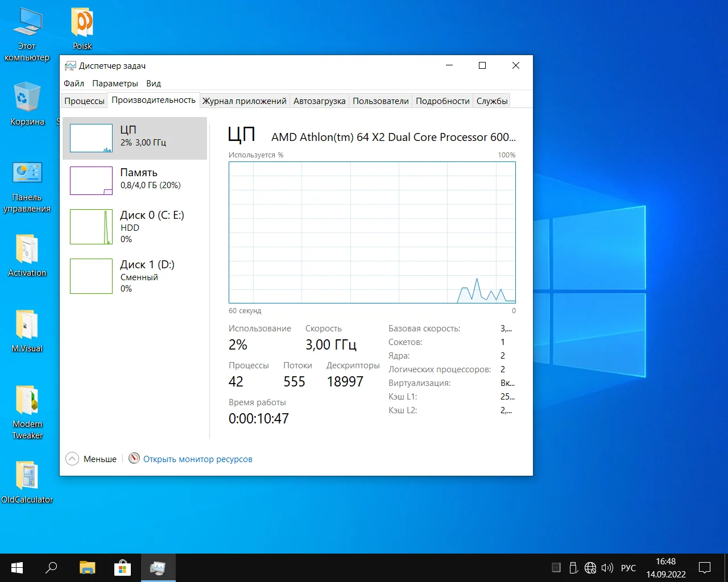The height and width of the screenshot is (582, 728).
Task: Collapse view with the 'Меньше' chevron
Action: click(72, 459)
